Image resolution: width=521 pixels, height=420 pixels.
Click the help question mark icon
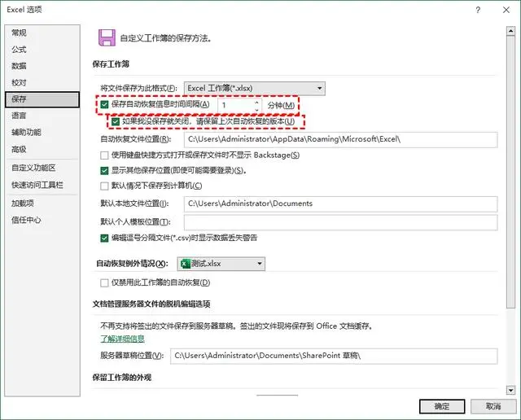pos(478,10)
